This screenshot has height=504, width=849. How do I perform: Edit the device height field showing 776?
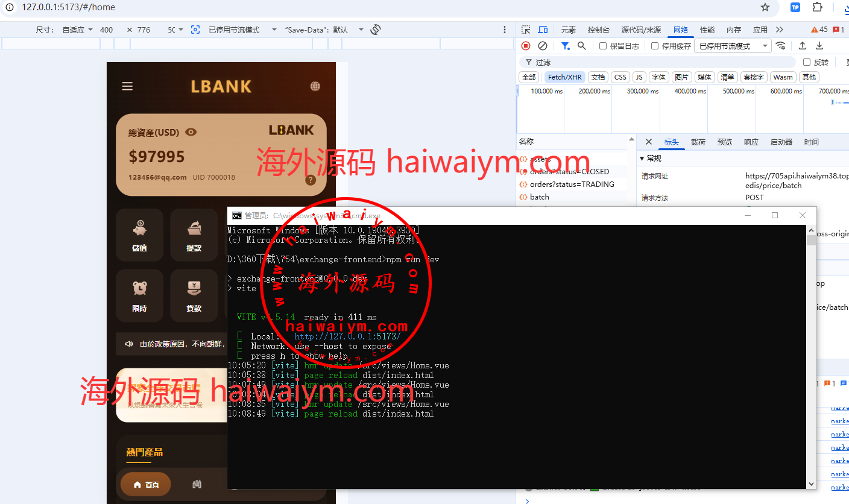click(144, 30)
